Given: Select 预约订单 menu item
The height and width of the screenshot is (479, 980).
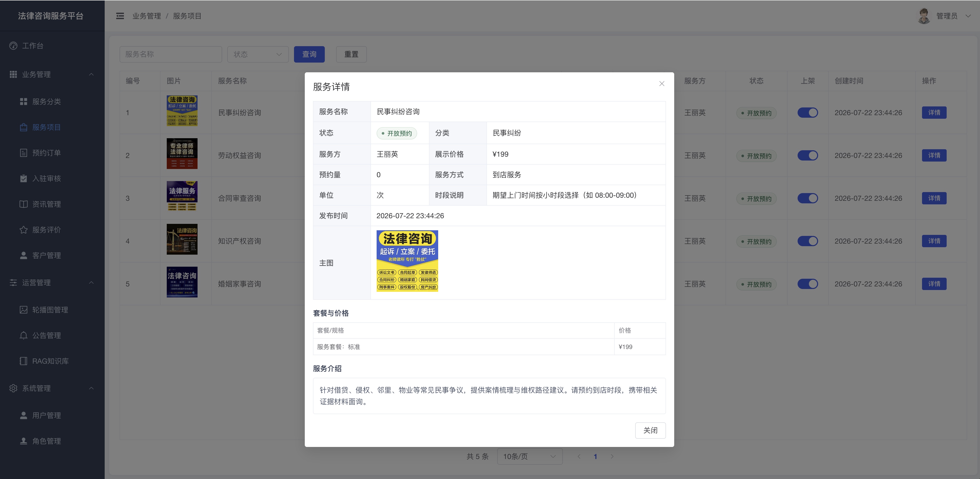Looking at the screenshot, I should (52, 153).
